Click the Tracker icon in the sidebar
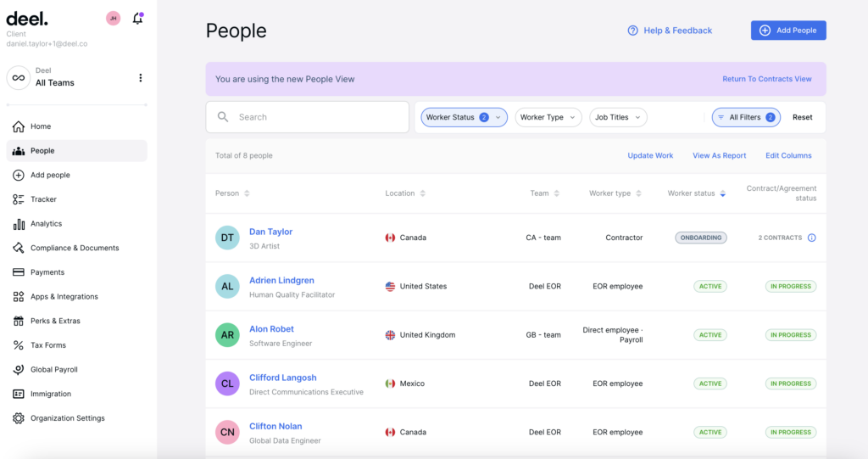The width and height of the screenshot is (868, 459). coord(19,199)
